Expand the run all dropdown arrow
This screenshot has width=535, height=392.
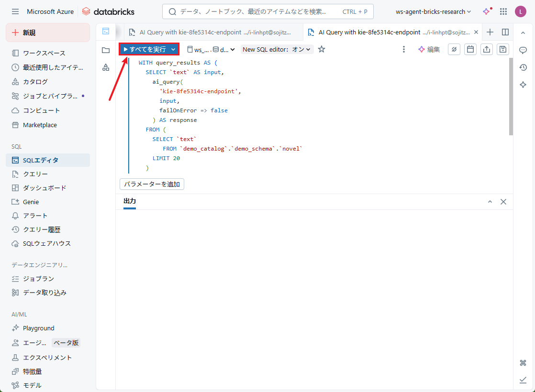coord(173,49)
